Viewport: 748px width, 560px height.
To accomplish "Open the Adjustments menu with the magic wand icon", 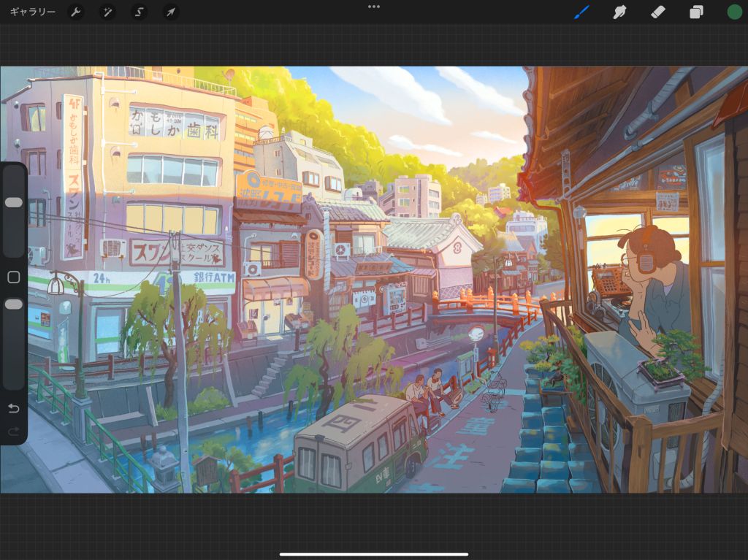I will point(108,12).
